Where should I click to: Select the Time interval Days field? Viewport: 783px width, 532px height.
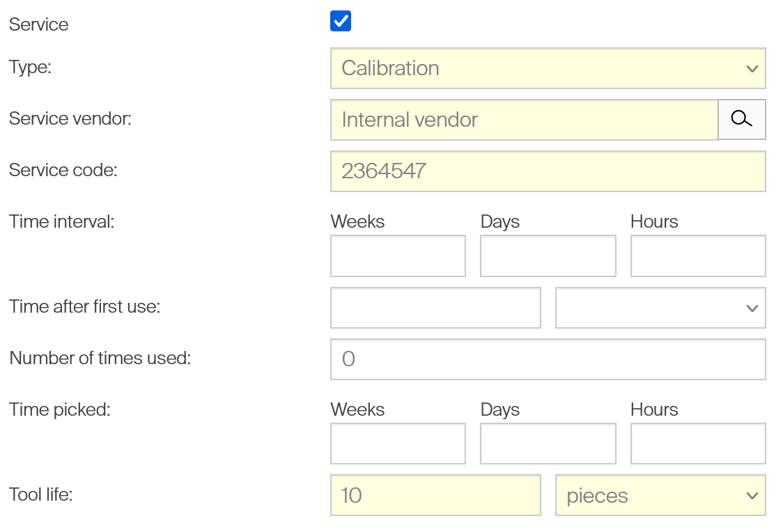pyautogui.click(x=548, y=256)
